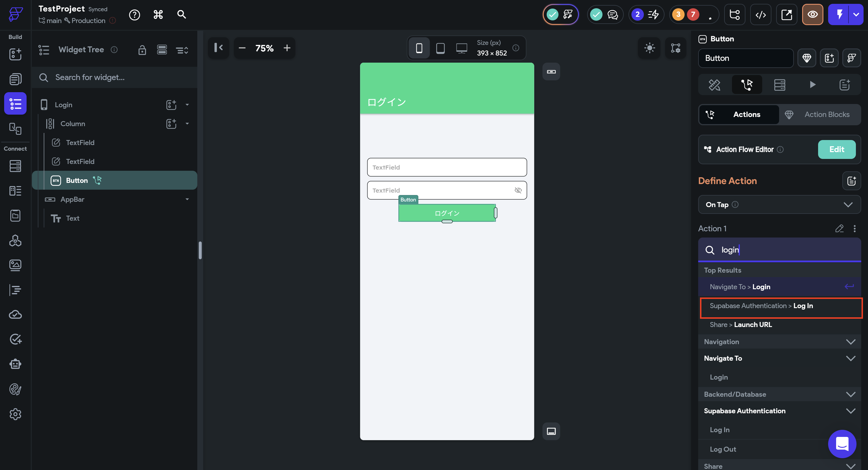This screenshot has height=470, width=868.
Task: Open the Theme Settings palette icon
Action: (15, 389)
